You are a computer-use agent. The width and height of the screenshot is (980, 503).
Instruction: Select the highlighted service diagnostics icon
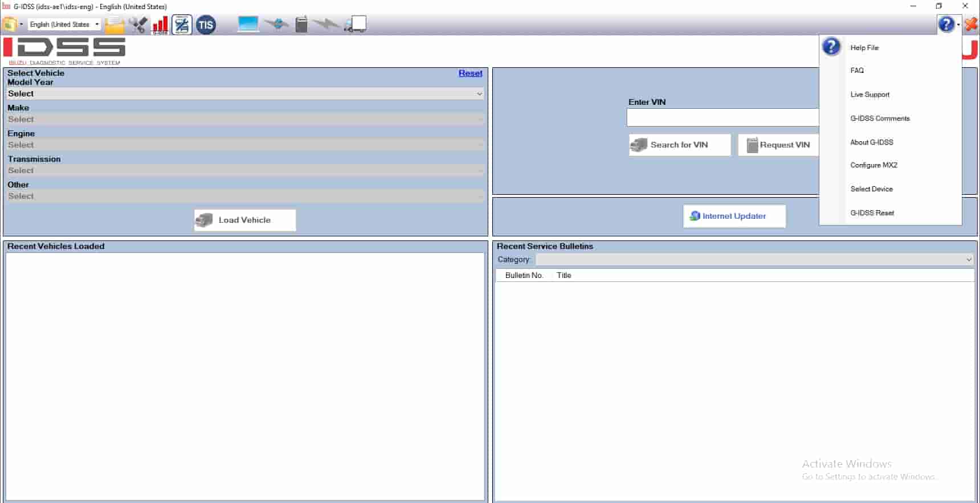[x=182, y=24]
